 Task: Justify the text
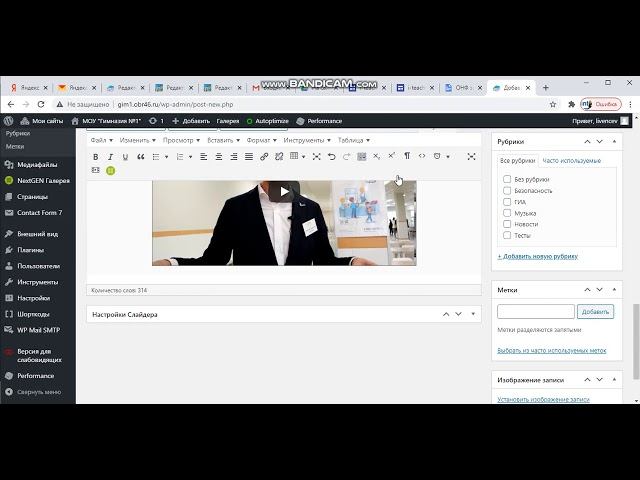pyautogui.click(x=249, y=157)
